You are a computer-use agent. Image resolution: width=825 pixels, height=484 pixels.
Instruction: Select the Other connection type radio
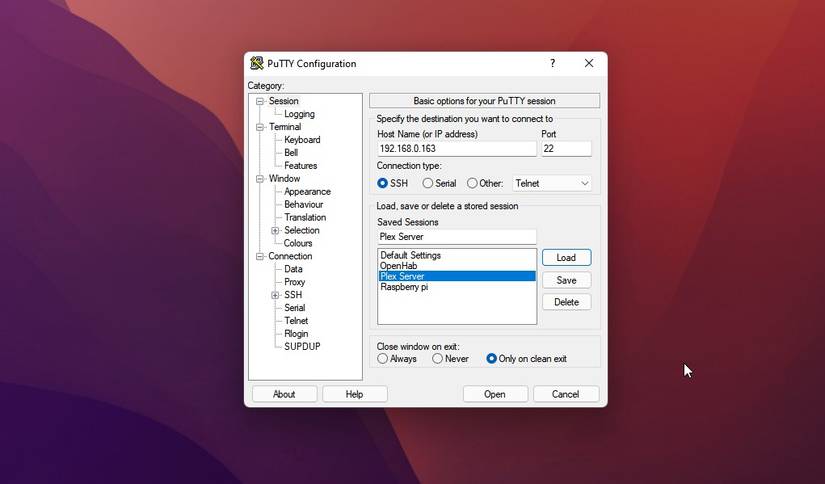pyautogui.click(x=472, y=183)
